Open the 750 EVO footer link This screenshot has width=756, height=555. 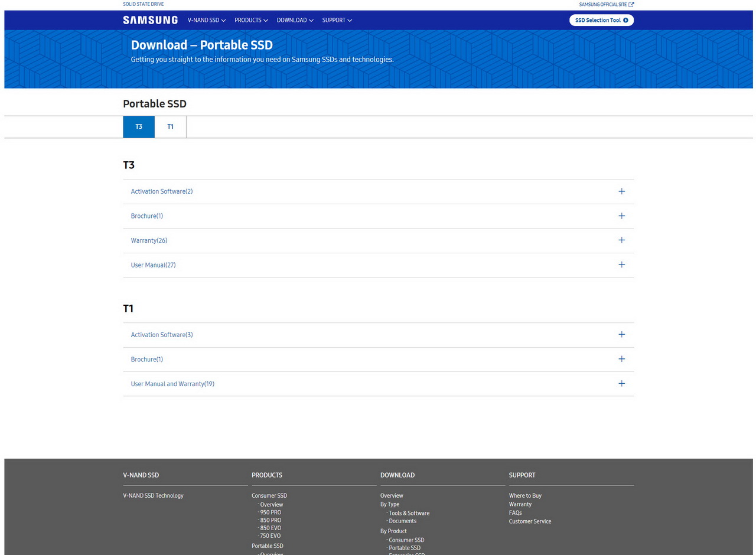click(x=271, y=536)
